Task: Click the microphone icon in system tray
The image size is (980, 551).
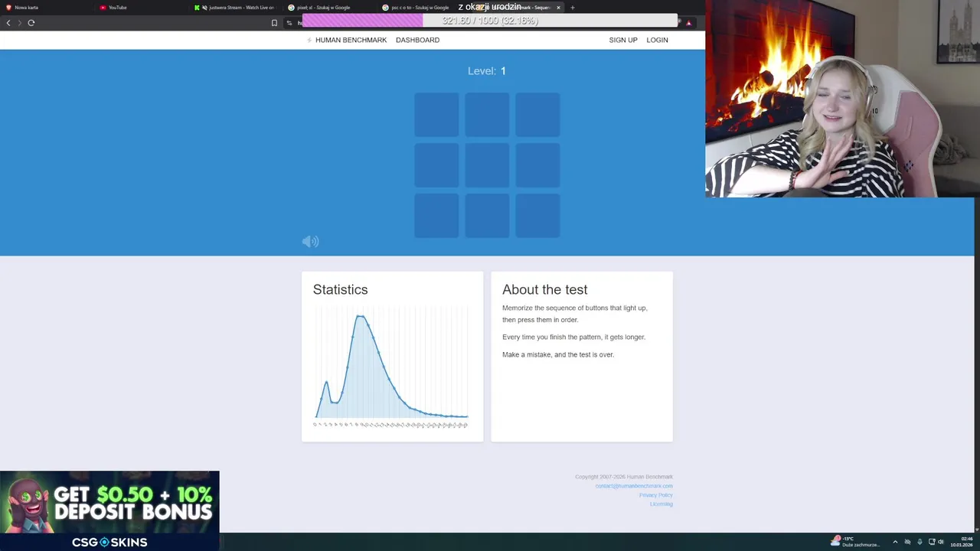Action: pos(920,542)
